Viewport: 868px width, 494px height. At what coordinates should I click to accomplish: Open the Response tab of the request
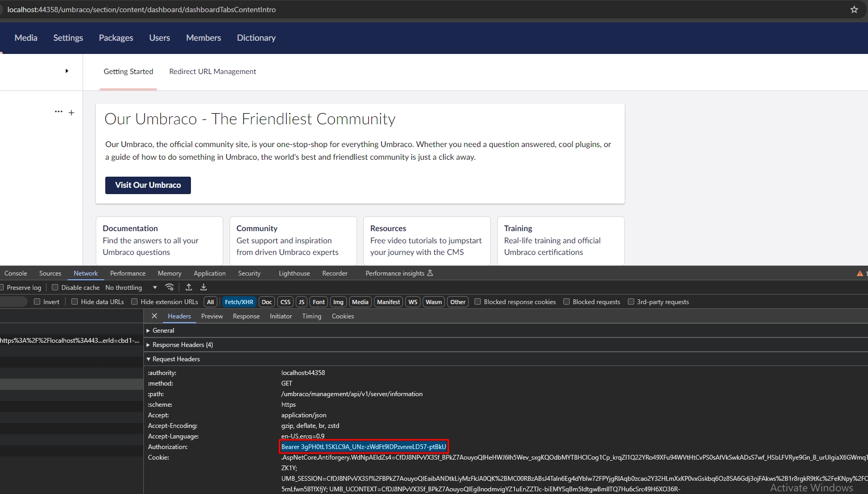pyautogui.click(x=246, y=316)
